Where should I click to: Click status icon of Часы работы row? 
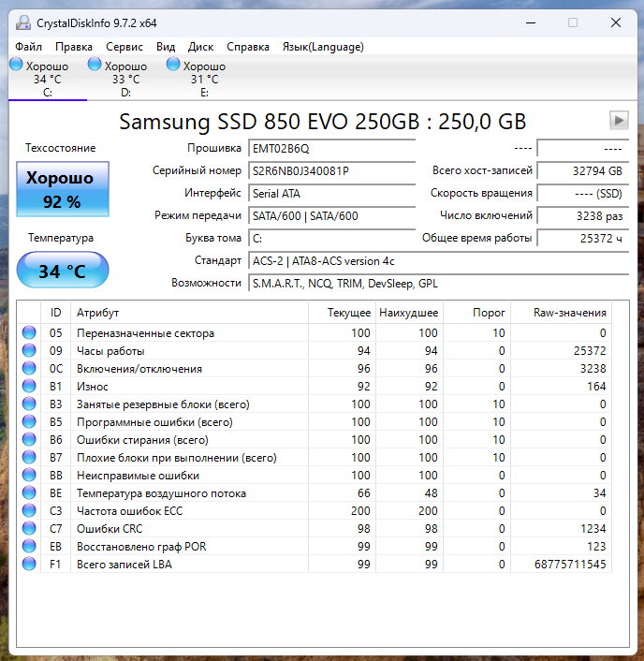tap(29, 350)
